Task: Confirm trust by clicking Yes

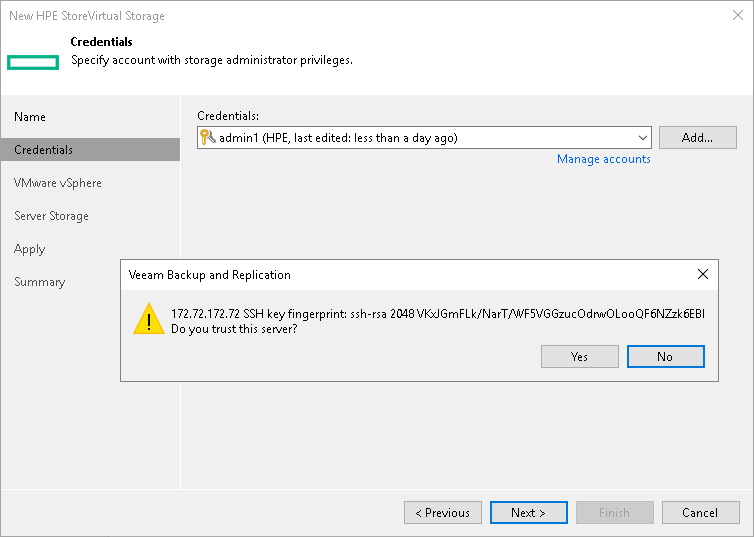Action: [579, 356]
